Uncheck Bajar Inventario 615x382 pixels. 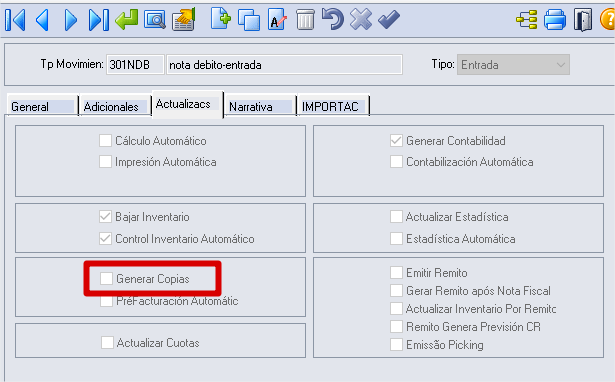pyautogui.click(x=105, y=216)
